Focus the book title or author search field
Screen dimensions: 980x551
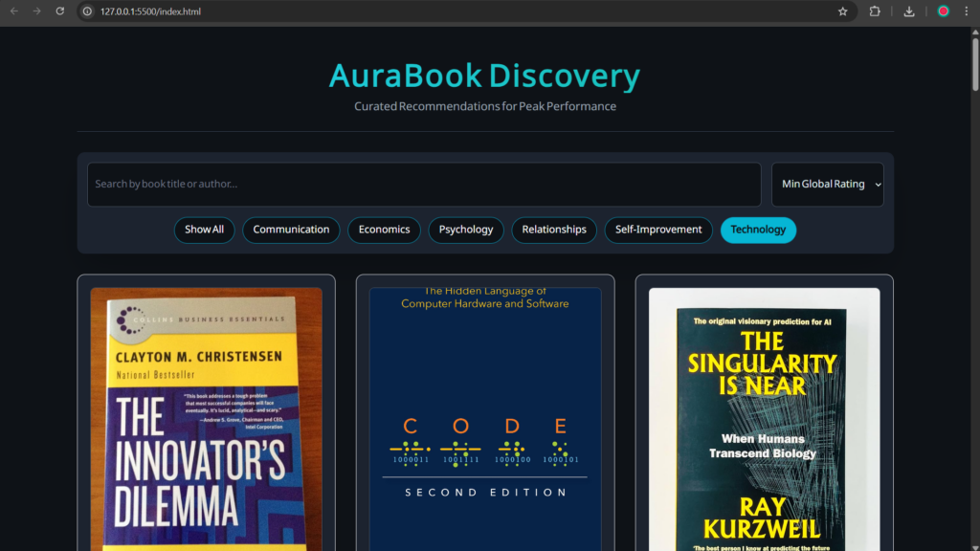424,185
